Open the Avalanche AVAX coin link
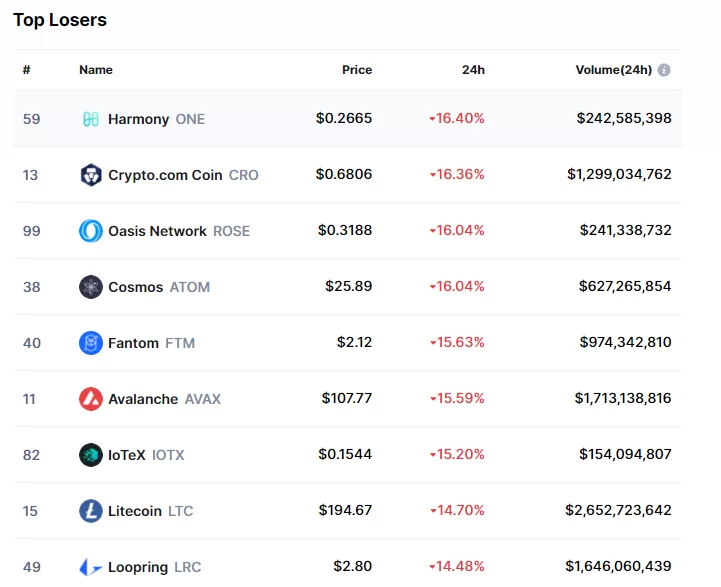Image resolution: width=721 pixels, height=587 pixels. [164, 399]
